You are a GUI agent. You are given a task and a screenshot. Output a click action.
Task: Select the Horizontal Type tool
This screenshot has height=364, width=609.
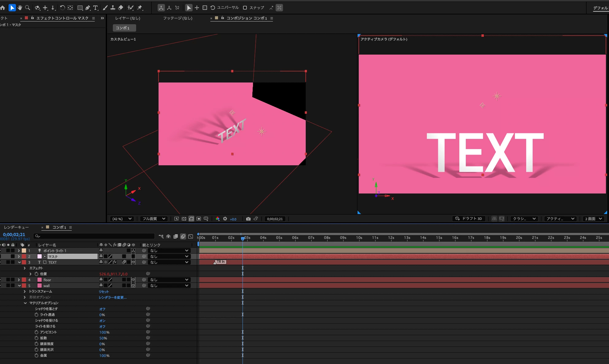pos(95,8)
